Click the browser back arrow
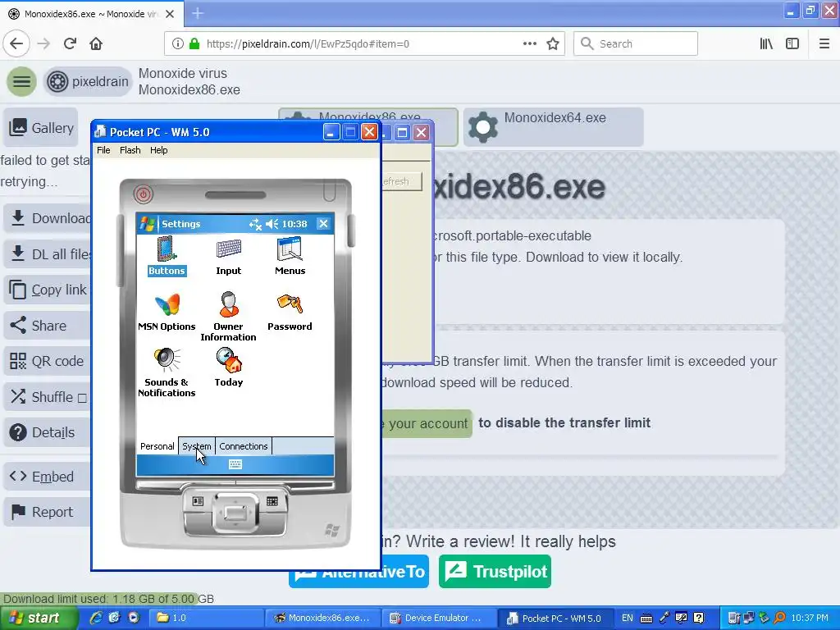The height and width of the screenshot is (630, 840). 16,44
